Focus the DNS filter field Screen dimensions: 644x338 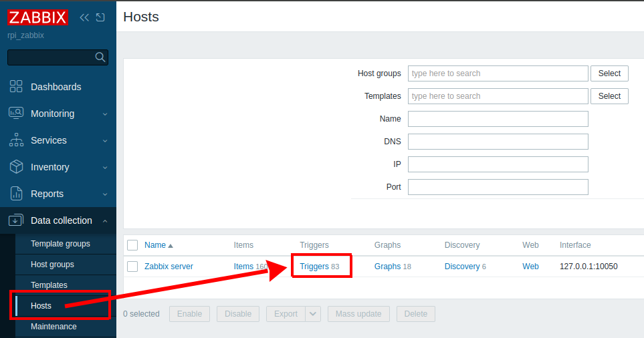498,142
